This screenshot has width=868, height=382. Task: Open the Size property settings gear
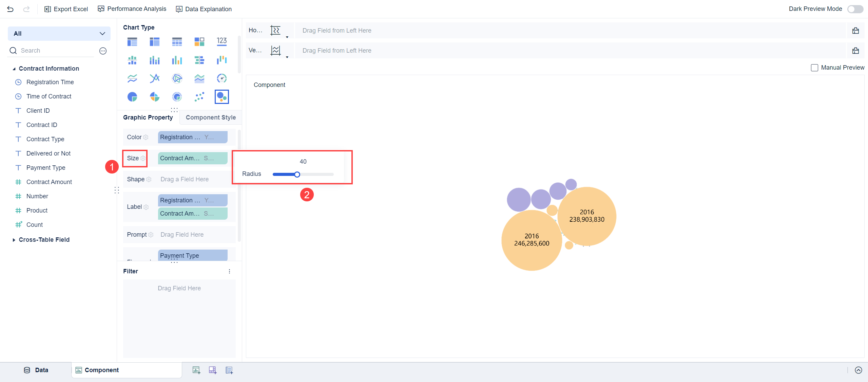click(143, 158)
